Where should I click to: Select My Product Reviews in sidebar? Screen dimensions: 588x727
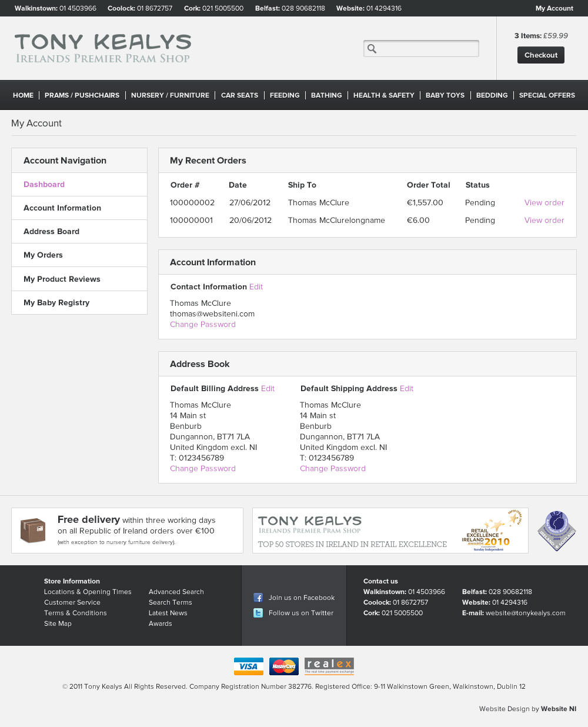point(79,279)
